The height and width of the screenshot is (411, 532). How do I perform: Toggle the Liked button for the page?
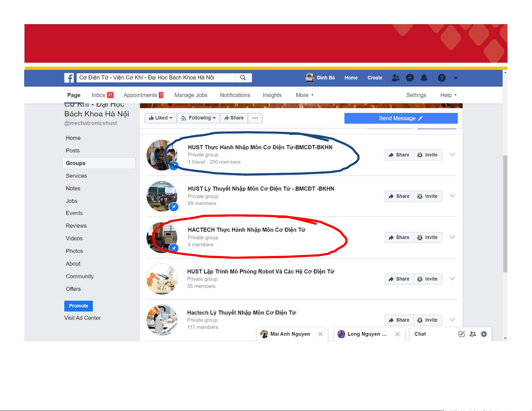(160, 118)
